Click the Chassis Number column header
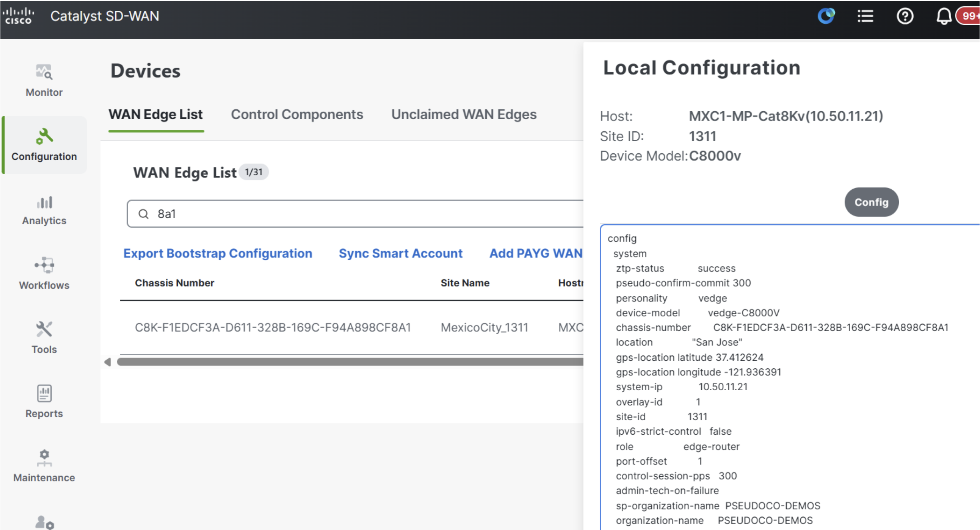 [175, 283]
